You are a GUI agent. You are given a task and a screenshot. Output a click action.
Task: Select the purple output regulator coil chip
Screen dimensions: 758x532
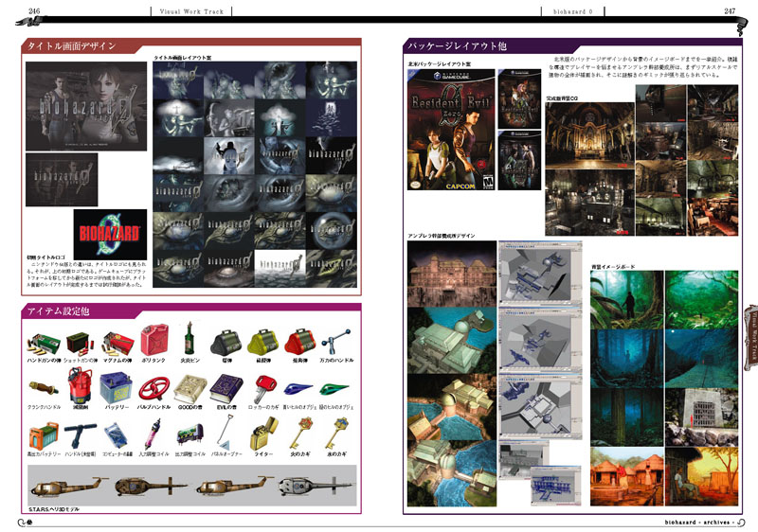(190, 434)
